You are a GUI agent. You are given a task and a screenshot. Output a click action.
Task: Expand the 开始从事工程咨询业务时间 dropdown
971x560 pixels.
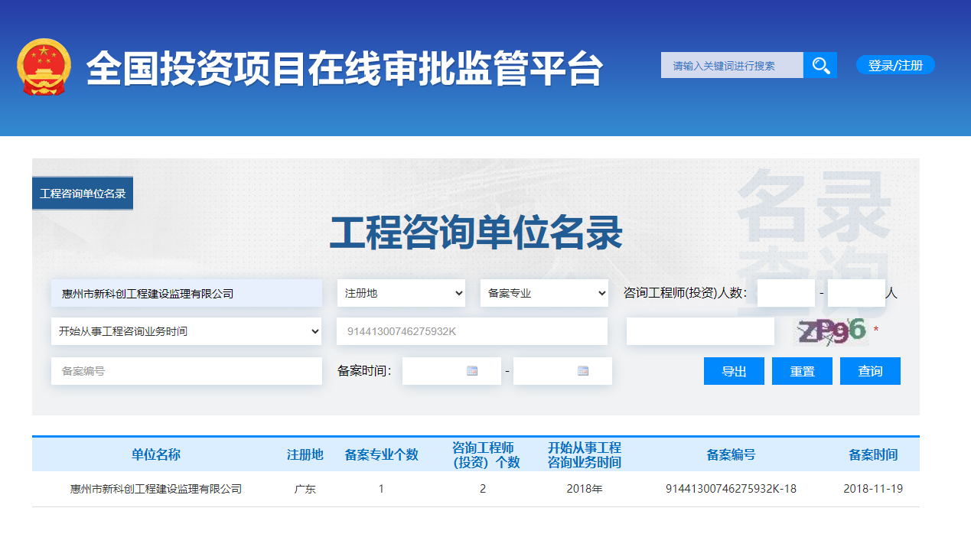(186, 331)
